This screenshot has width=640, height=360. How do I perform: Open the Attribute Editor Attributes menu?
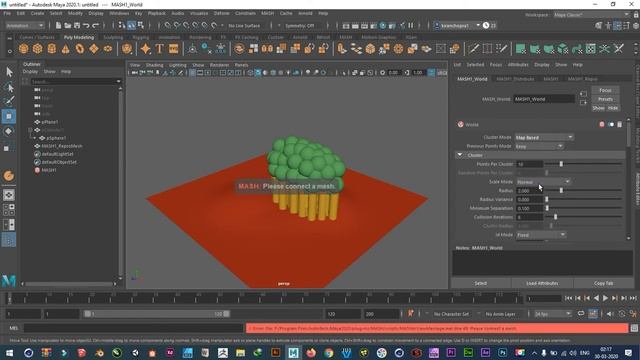518,64
